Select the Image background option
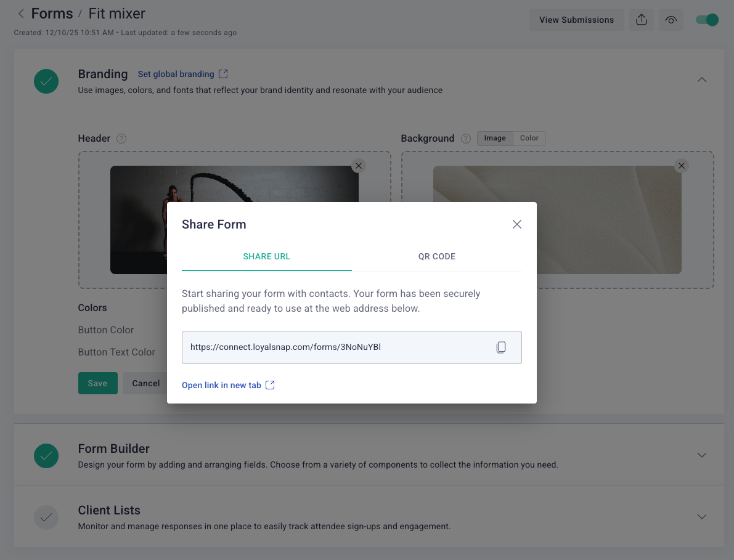Viewport: 734px width, 560px height. 495,139
